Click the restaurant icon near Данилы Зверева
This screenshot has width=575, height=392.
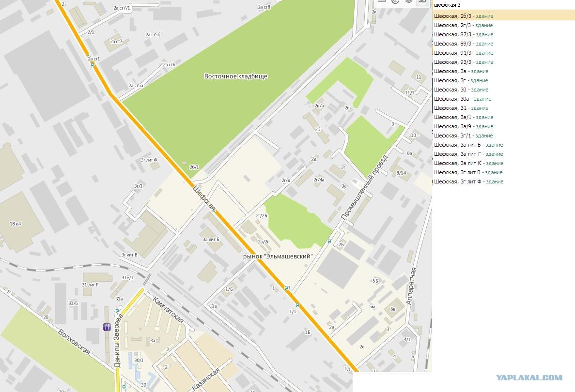click(107, 327)
